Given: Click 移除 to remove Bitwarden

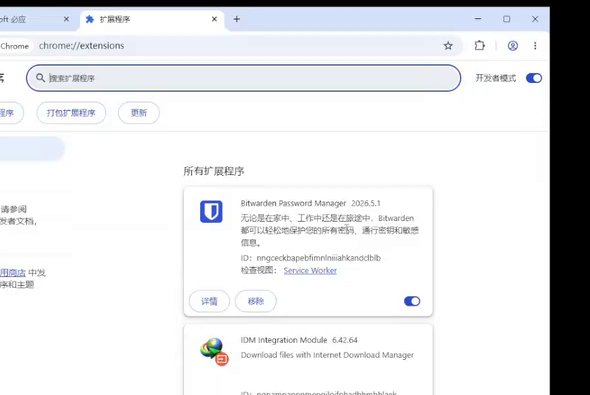Looking at the screenshot, I should coord(256,301).
